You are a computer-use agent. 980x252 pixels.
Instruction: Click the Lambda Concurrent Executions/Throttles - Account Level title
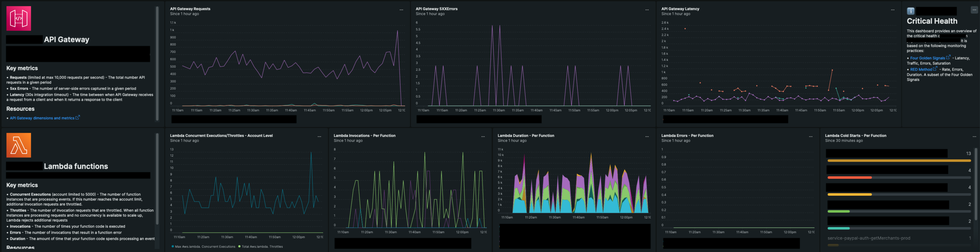[221, 135]
